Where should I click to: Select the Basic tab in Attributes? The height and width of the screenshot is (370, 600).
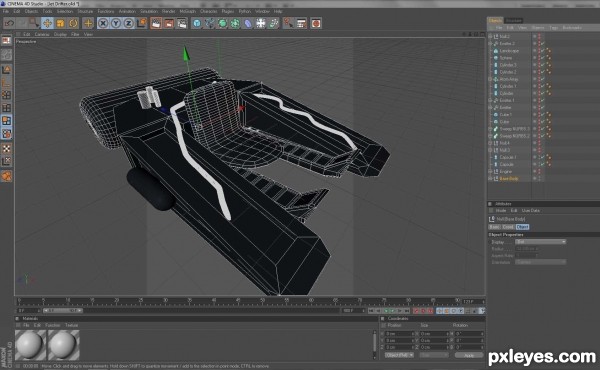tap(494, 227)
